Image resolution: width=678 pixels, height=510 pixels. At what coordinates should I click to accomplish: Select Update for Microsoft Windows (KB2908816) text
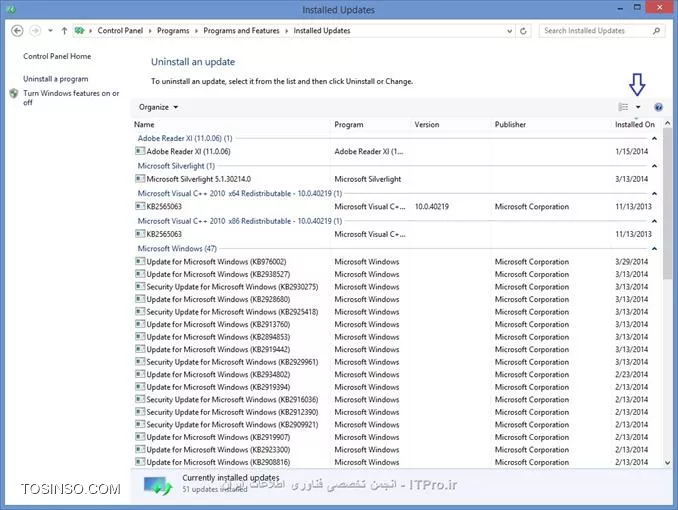tap(218, 462)
